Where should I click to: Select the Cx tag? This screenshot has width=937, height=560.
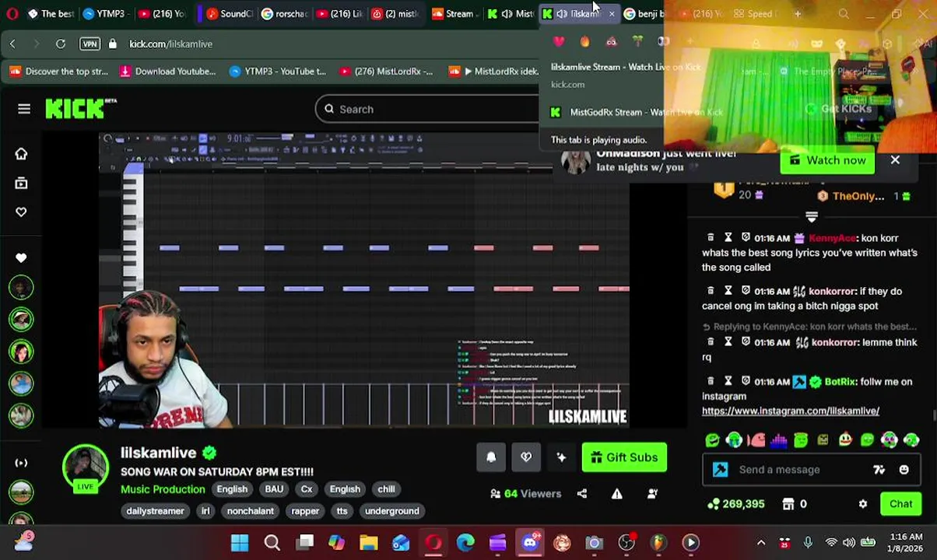point(307,489)
